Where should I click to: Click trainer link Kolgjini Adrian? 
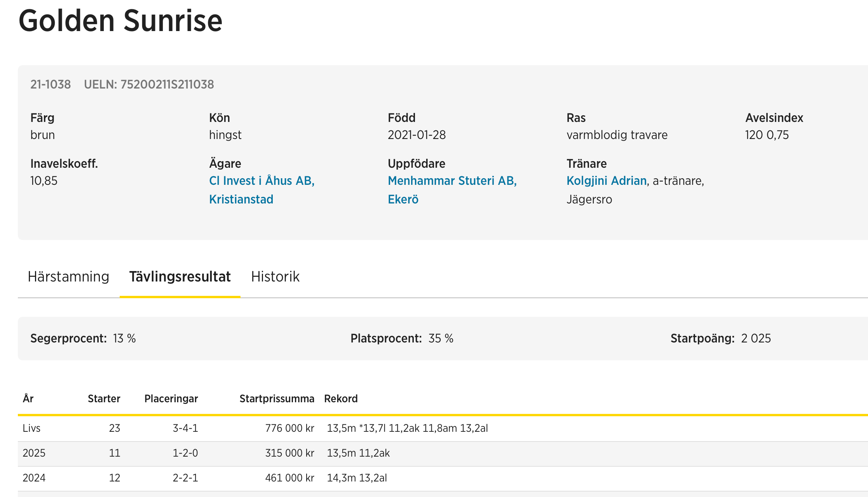tap(606, 181)
